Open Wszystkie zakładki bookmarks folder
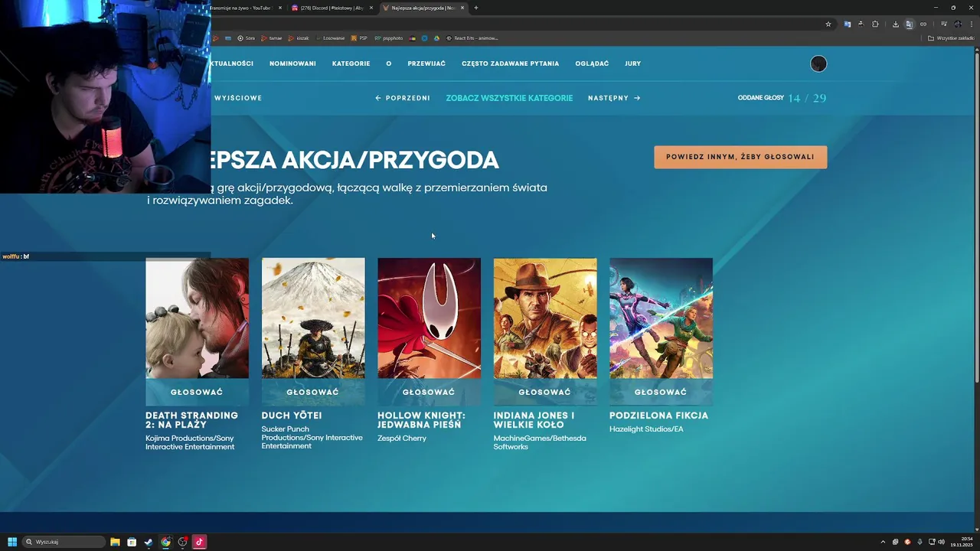This screenshot has height=551, width=980. click(x=951, y=37)
